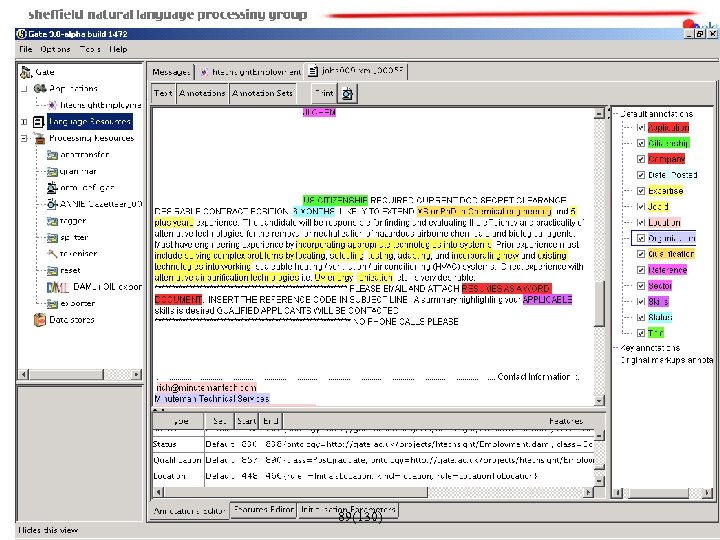This screenshot has width=720, height=540.
Task: Click the Organization color label
Action: (671, 238)
